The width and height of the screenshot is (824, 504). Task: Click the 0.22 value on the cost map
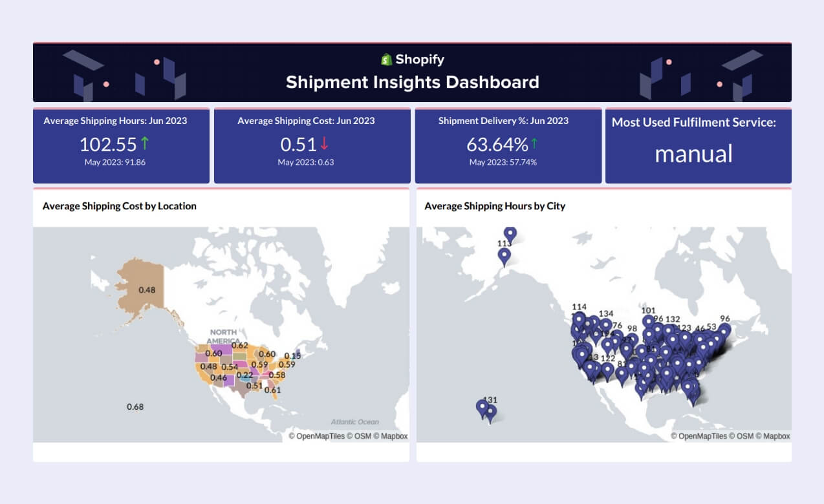coord(244,375)
